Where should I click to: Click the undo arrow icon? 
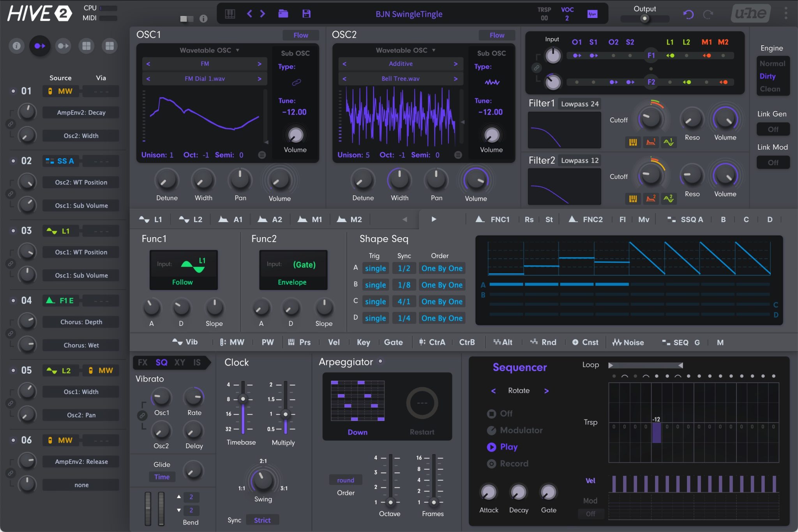pos(689,15)
